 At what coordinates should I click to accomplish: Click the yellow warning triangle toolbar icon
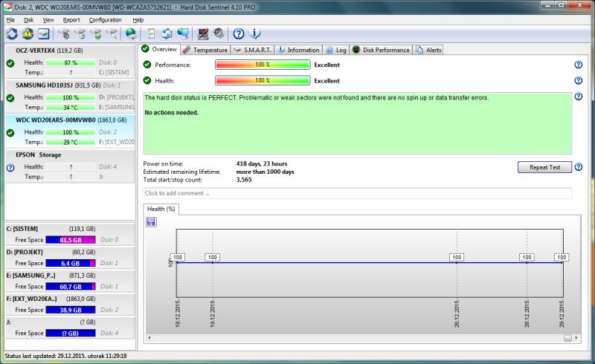pyautogui.click(x=28, y=33)
